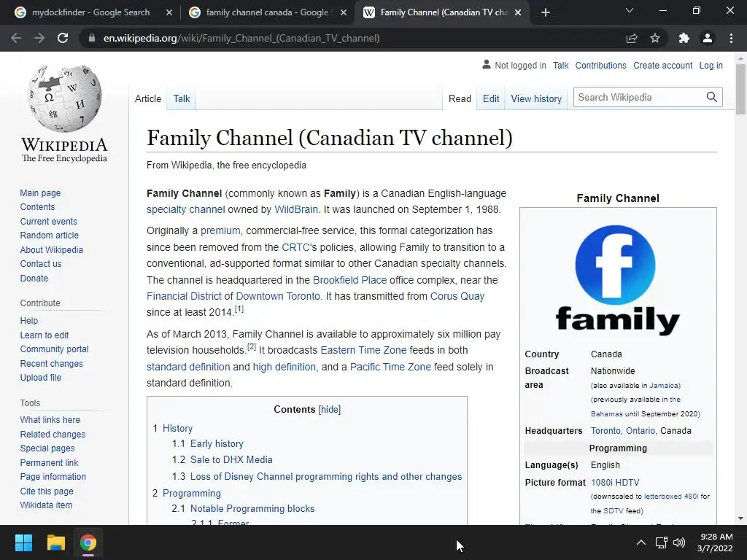Open the View history tab

click(536, 98)
